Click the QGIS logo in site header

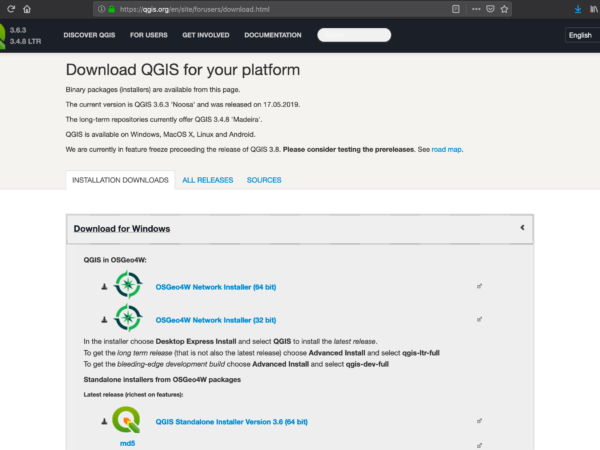coord(2,36)
